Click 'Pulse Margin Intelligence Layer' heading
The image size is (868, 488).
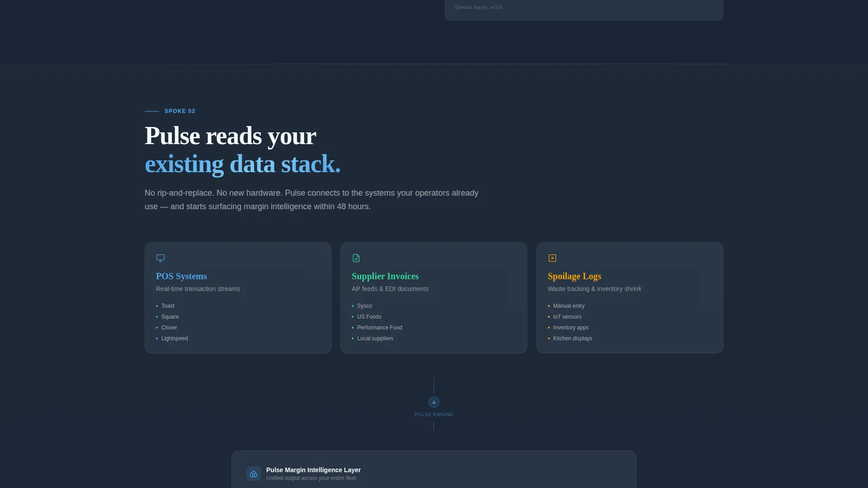click(313, 470)
